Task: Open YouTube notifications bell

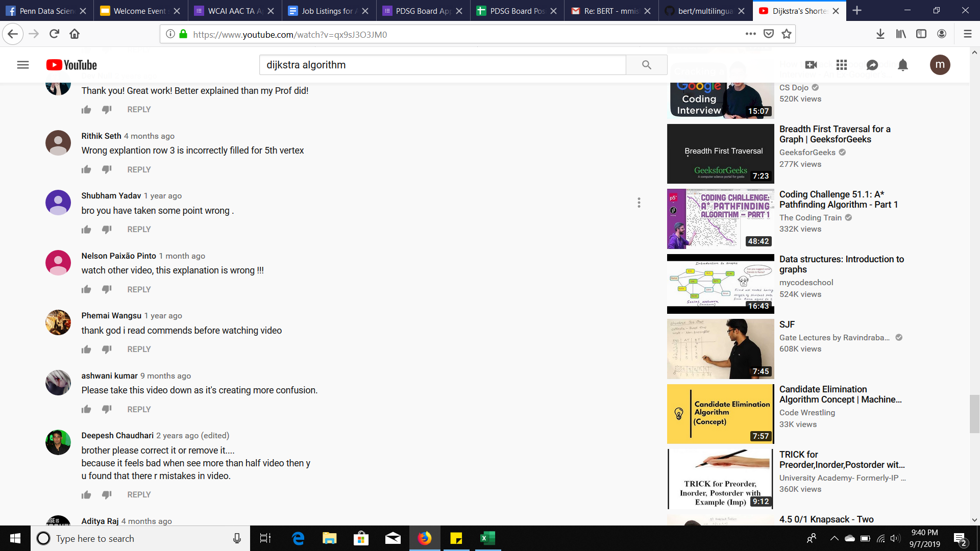Action: [x=903, y=65]
